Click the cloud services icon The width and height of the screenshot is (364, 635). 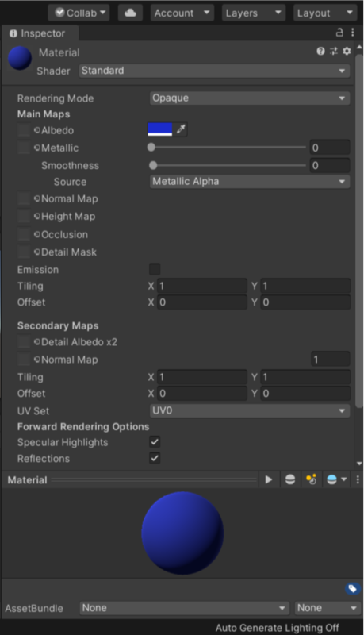[130, 13]
